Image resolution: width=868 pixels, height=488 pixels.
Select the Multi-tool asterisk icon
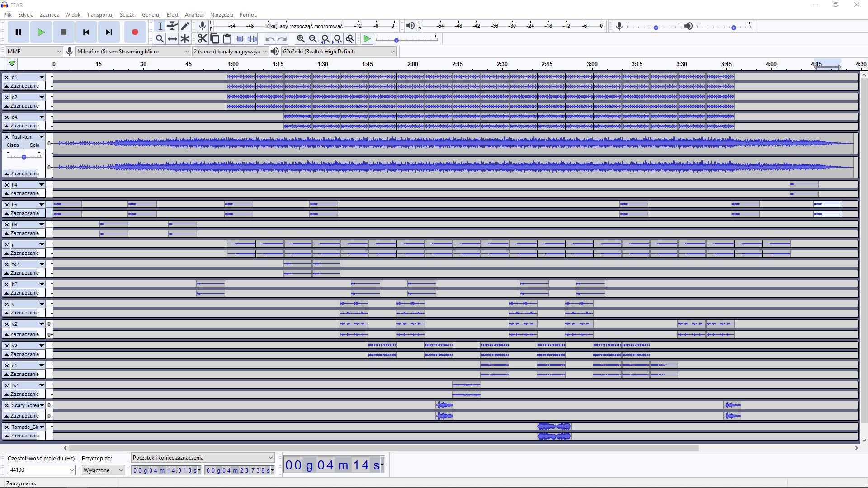pos(185,39)
